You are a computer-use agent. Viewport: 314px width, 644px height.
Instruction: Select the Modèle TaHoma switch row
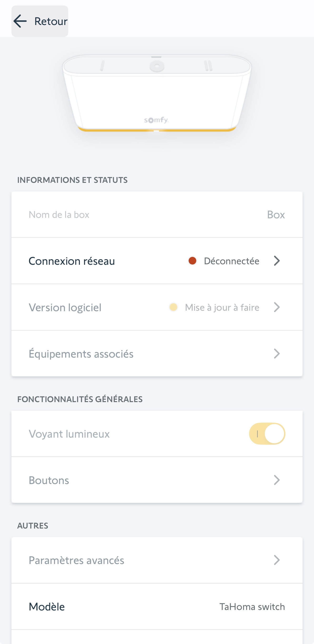[x=157, y=607]
